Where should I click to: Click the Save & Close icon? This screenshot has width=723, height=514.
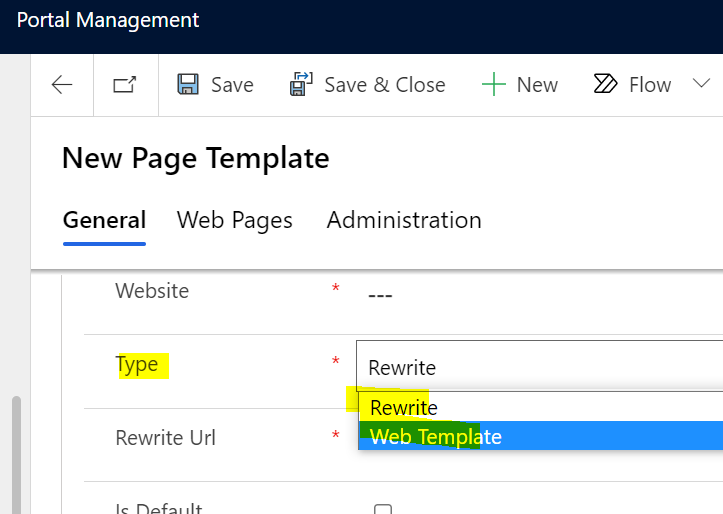pos(301,84)
